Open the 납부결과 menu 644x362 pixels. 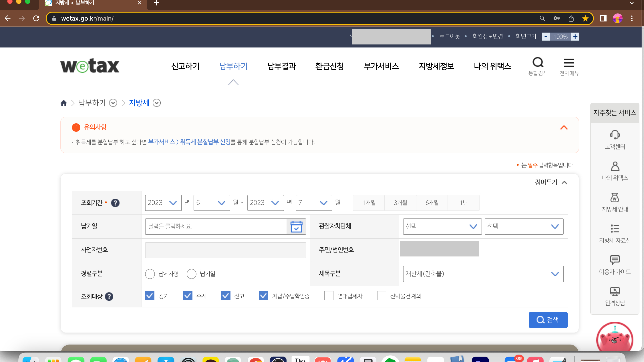281,66
